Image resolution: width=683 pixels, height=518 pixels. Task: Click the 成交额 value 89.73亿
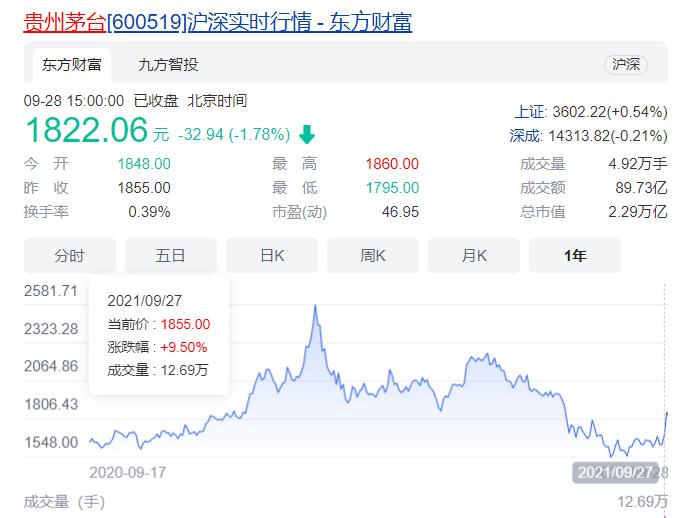pyautogui.click(x=641, y=188)
